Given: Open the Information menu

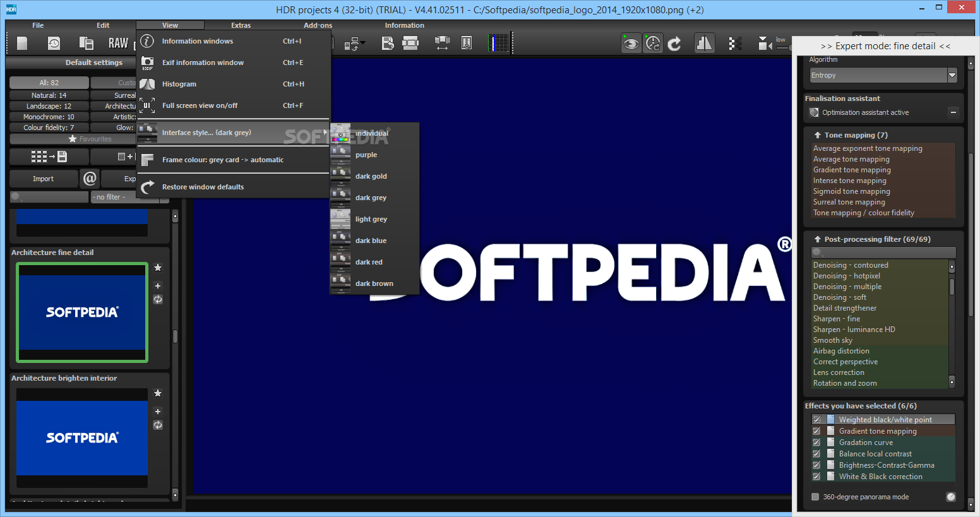Looking at the screenshot, I should 405,25.
